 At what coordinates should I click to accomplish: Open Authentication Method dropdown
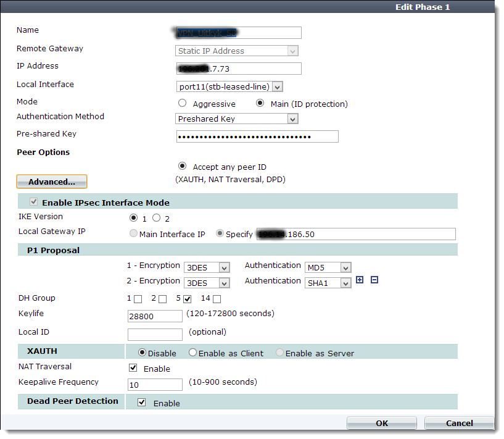tap(237, 119)
